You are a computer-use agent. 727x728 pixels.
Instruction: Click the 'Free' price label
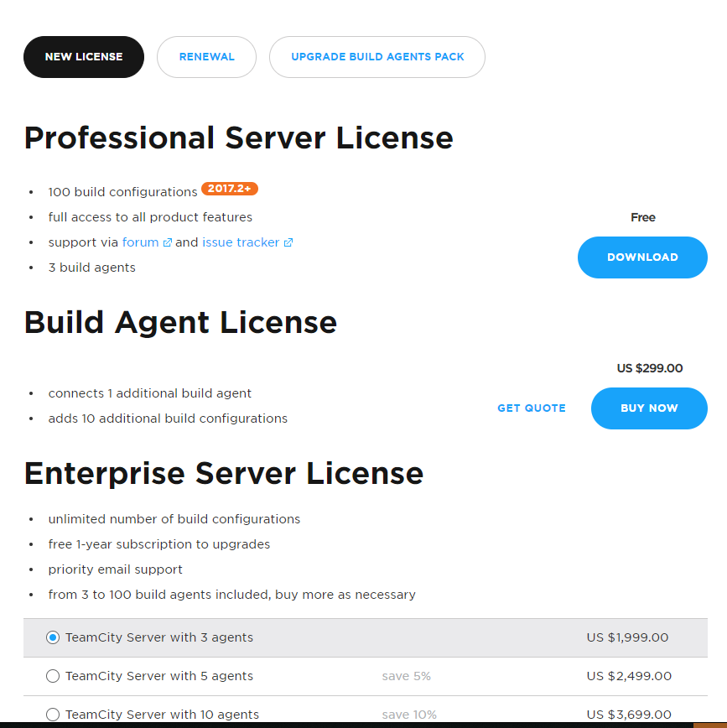(643, 217)
